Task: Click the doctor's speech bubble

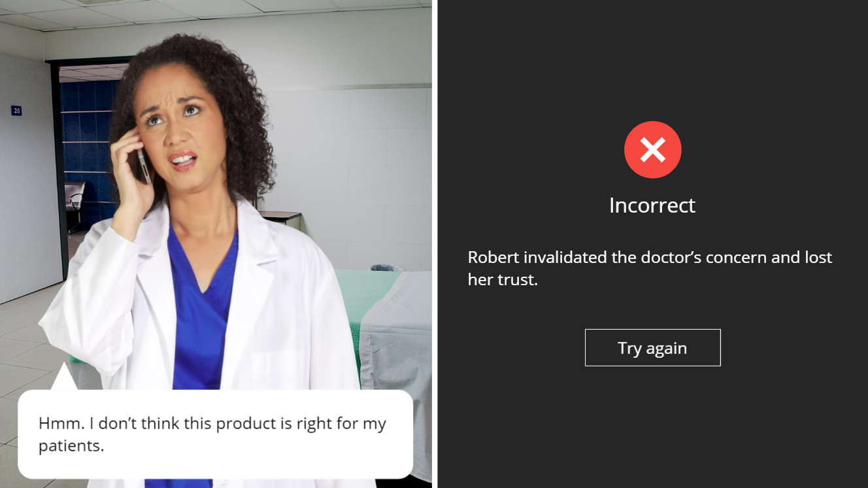Action: (215, 434)
